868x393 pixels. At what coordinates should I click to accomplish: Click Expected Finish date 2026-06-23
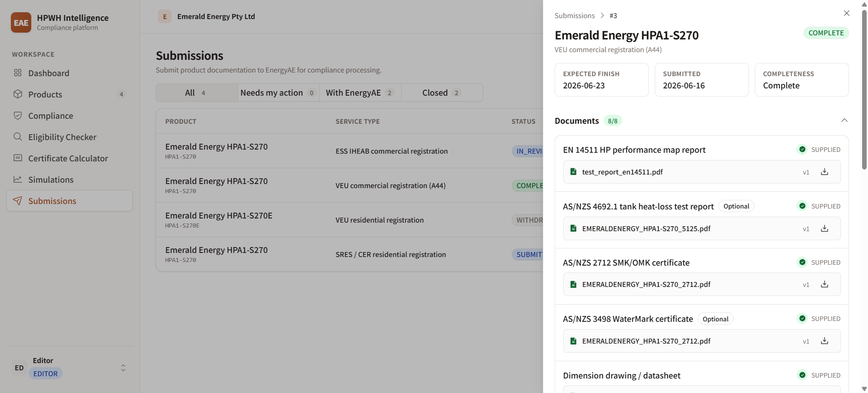click(x=584, y=86)
